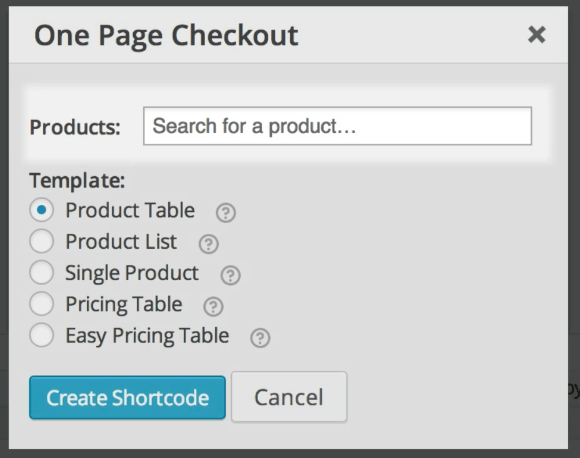The height and width of the screenshot is (458, 580).
Task: View help for Easy Pricing Table
Action: click(x=260, y=338)
